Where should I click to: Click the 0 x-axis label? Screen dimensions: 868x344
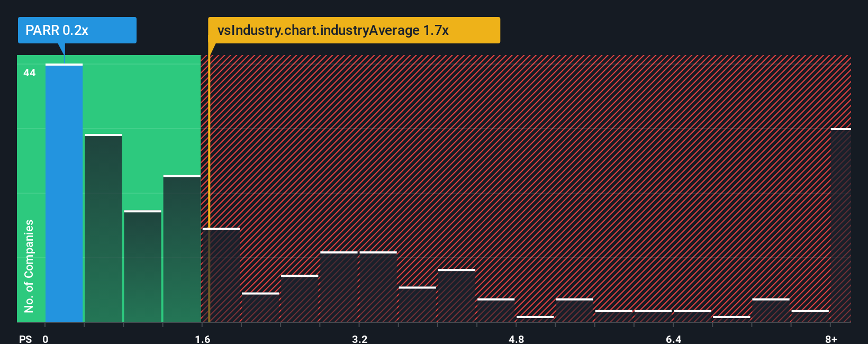46,339
